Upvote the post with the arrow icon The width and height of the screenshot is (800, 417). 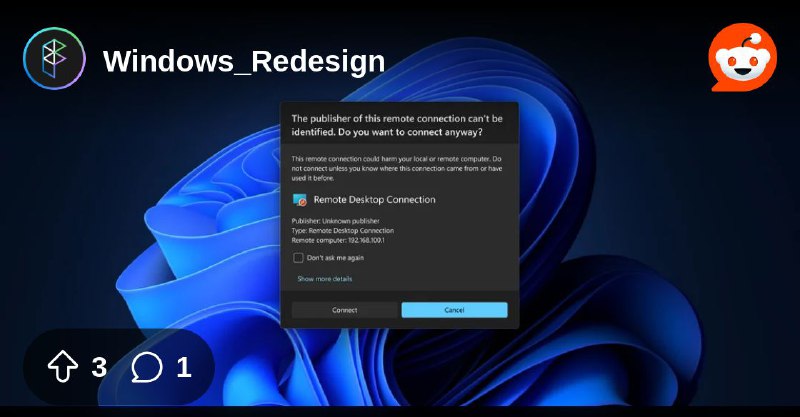(62, 366)
